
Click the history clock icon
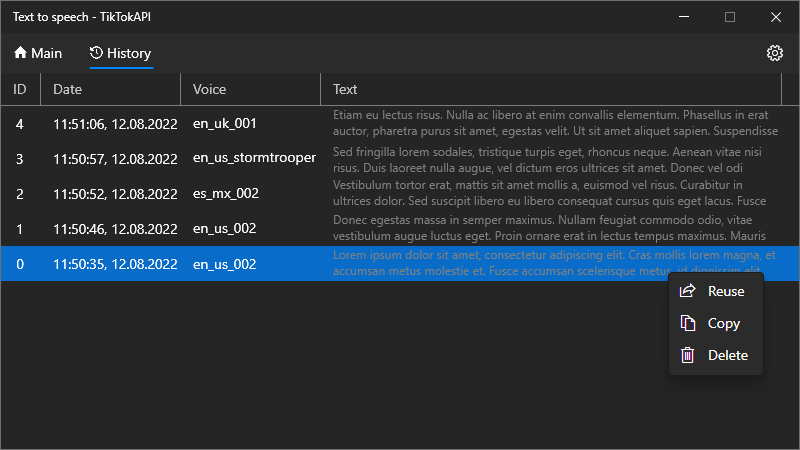tap(96, 53)
